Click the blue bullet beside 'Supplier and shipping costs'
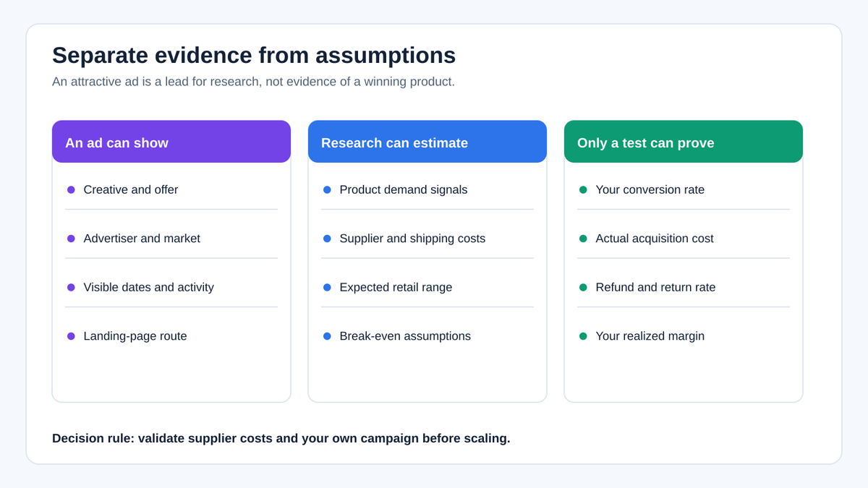 coord(327,239)
